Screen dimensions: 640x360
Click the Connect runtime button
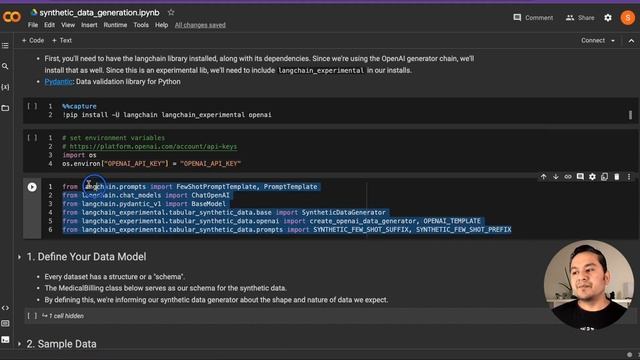(593, 40)
